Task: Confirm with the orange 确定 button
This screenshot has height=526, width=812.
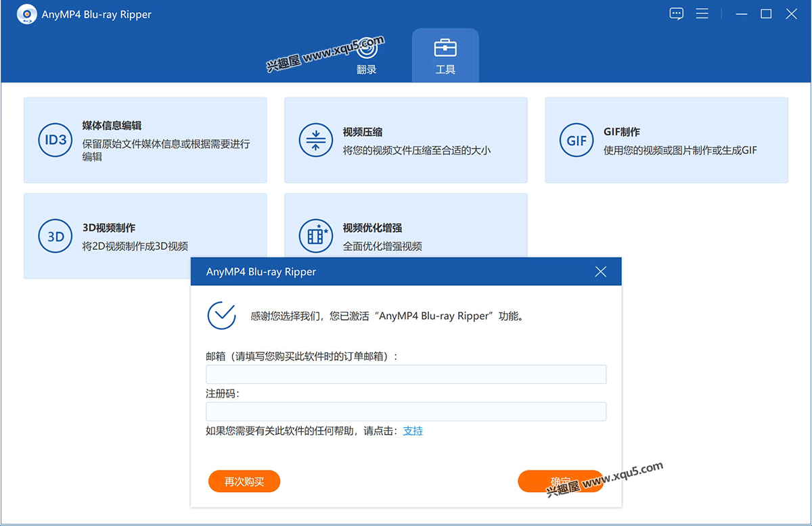Action: tap(560, 481)
